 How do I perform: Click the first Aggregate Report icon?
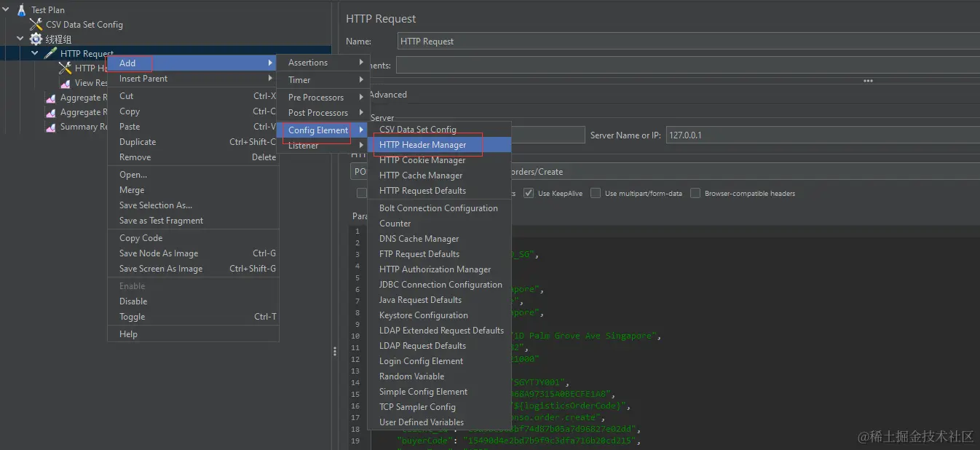[50, 98]
